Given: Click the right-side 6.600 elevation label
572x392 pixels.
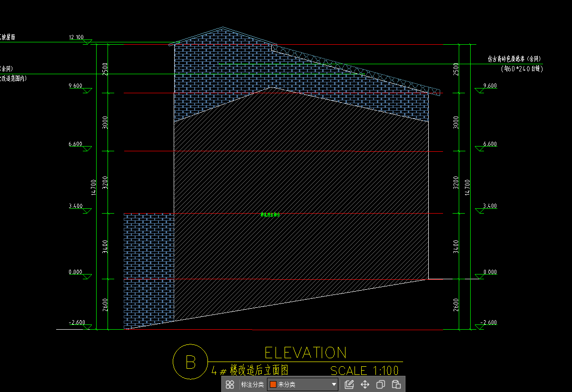Looking at the screenshot, I should [490, 144].
